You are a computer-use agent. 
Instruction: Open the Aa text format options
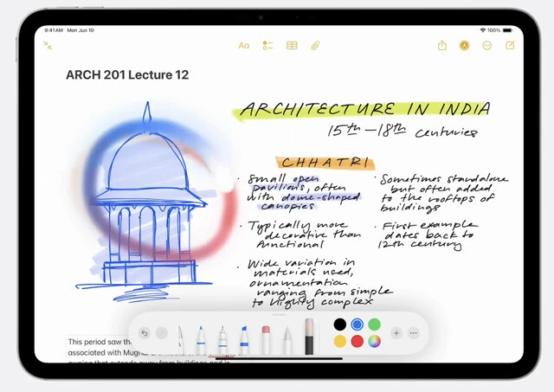244,46
